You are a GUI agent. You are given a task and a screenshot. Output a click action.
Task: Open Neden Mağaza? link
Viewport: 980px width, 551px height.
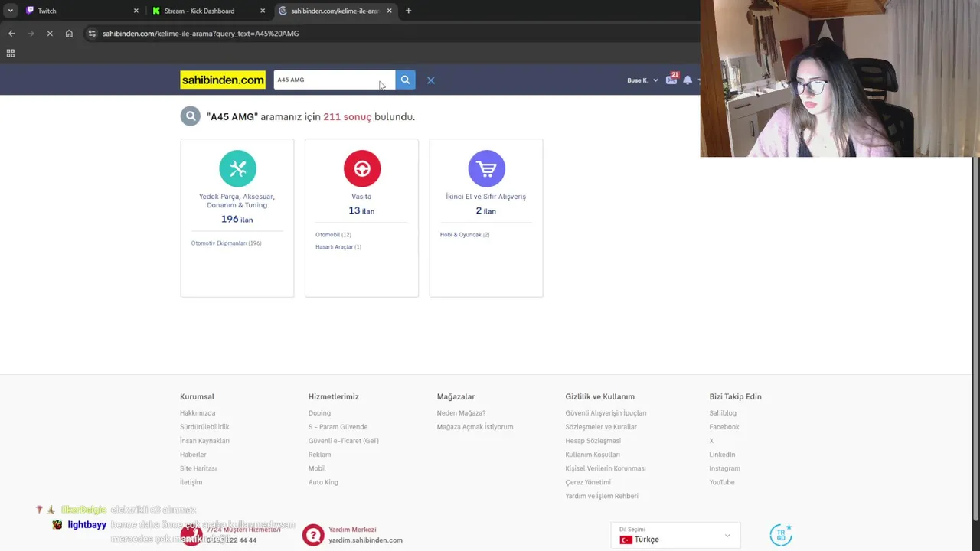point(461,413)
